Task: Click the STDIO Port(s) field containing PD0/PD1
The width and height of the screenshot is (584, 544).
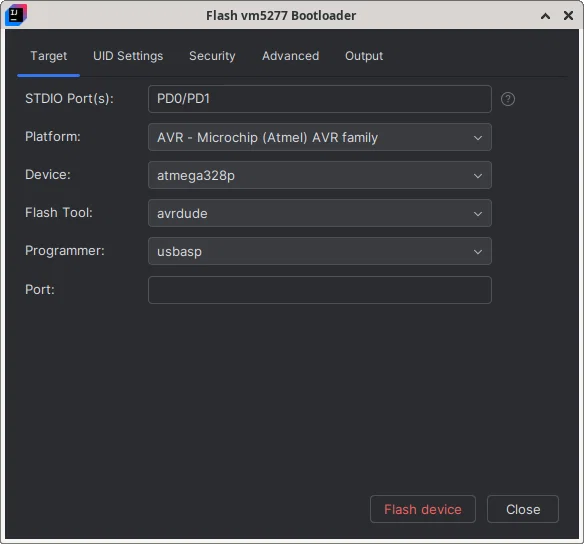Action: pyautogui.click(x=320, y=99)
